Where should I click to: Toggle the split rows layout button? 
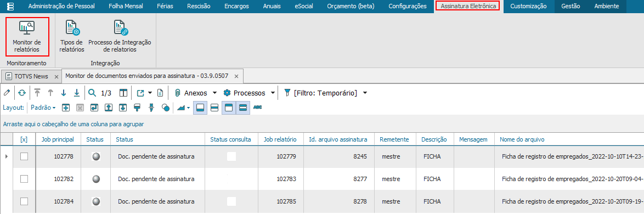coord(214,108)
